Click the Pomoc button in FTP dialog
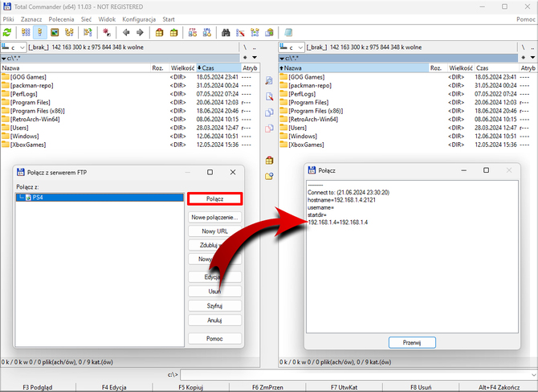Image resolution: width=538 pixels, height=392 pixels. click(214, 338)
